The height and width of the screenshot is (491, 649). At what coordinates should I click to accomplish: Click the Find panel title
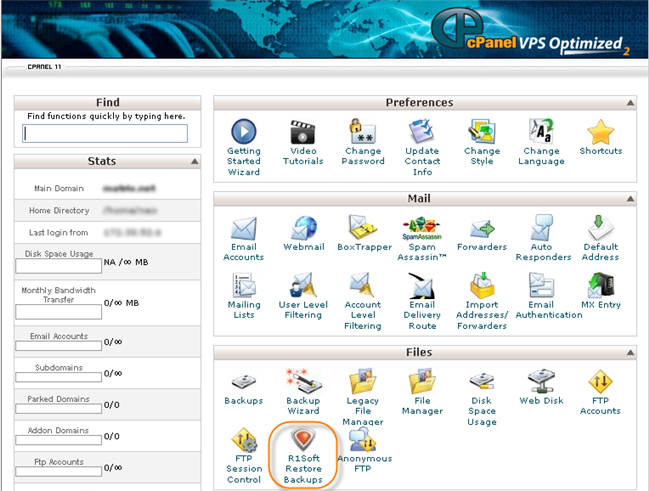108,102
